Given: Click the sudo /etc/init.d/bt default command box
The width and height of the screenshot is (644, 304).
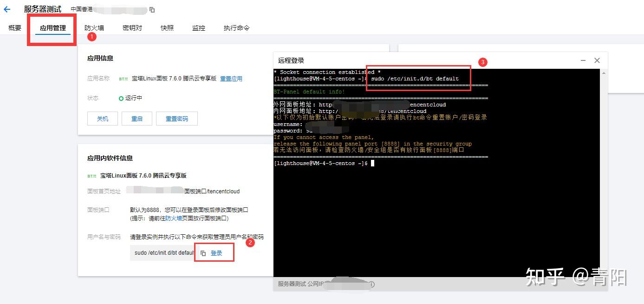Looking at the screenshot, I should pyautogui.click(x=163, y=253).
